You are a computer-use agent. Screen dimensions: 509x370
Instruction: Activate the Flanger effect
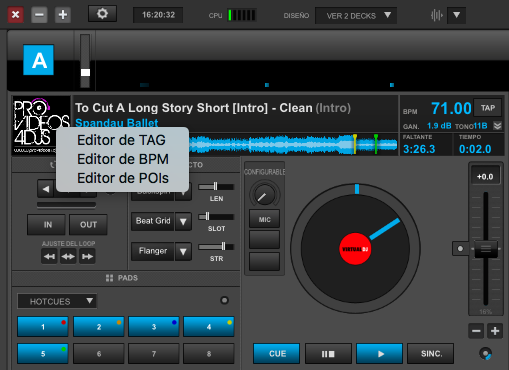(x=153, y=251)
